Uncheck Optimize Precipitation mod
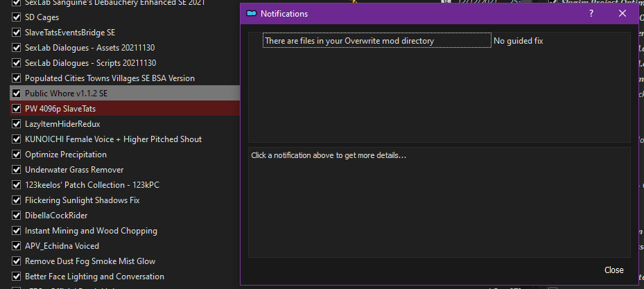Image resolution: width=644 pixels, height=289 pixels. [17, 155]
